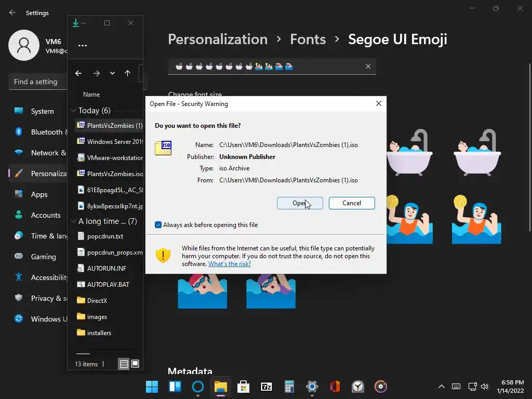The width and height of the screenshot is (532, 399).
Task: Click Cancel in the security warning dialog
Action: (352, 203)
